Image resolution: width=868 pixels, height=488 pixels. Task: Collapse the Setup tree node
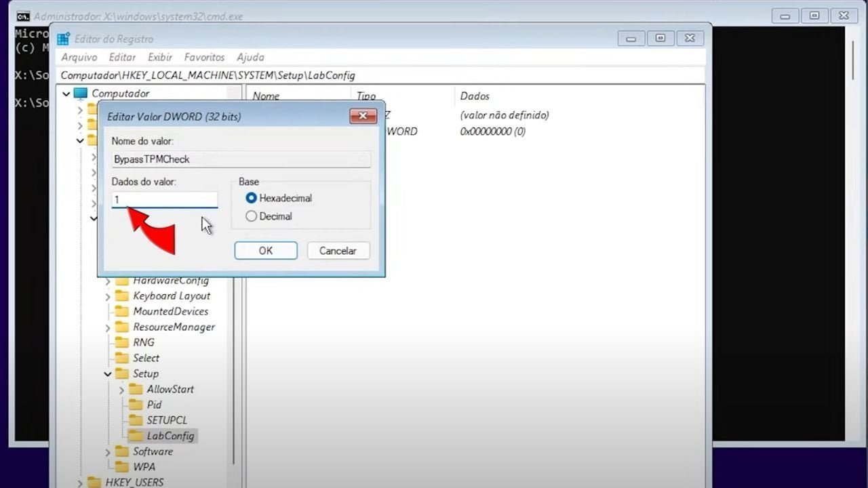[x=107, y=373]
